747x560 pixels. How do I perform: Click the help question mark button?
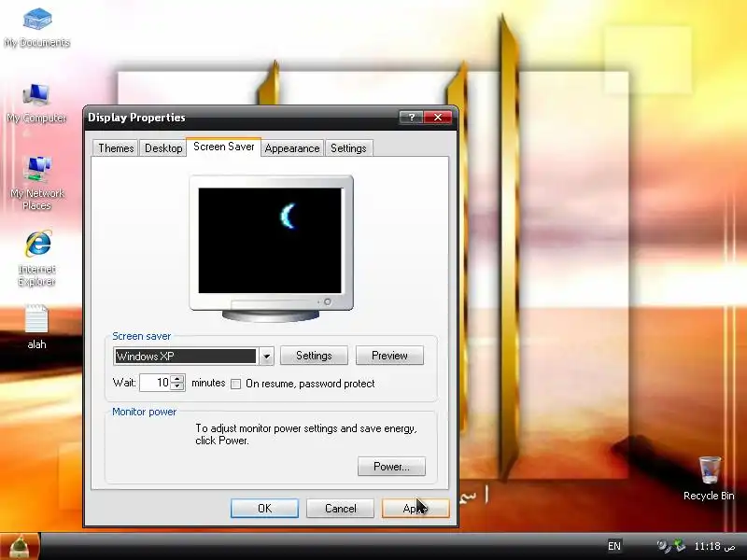411,118
